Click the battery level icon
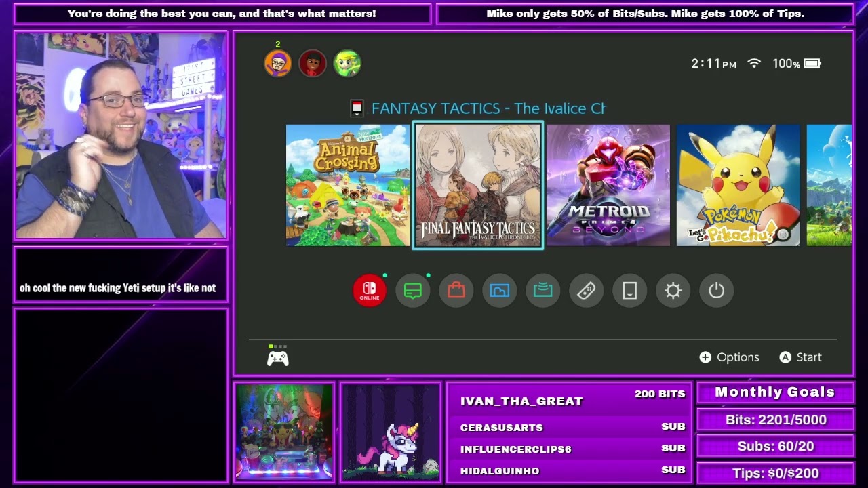This screenshot has height=488, width=868. (812, 63)
